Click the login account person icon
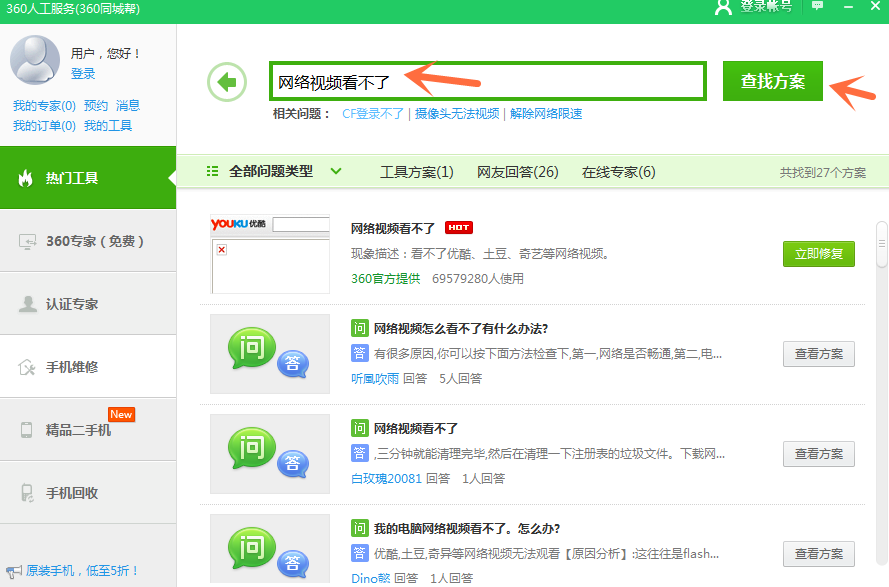Image resolution: width=889 pixels, height=587 pixels. pyautogui.click(x=723, y=7)
